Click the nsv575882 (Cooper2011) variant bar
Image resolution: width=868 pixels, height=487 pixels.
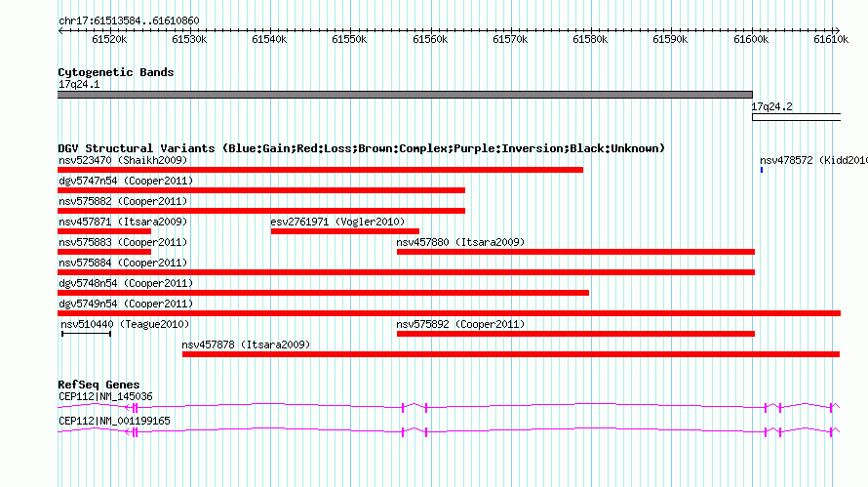[261, 211]
